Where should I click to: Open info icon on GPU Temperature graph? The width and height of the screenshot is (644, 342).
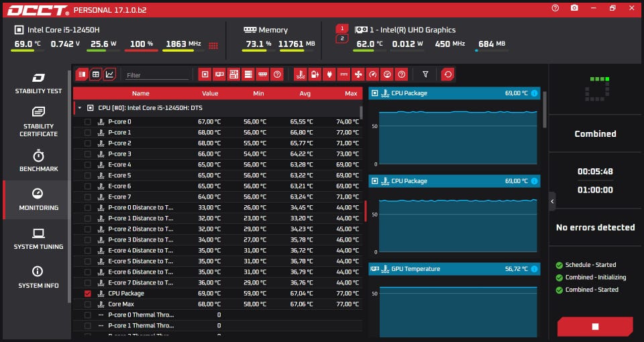pos(535,269)
